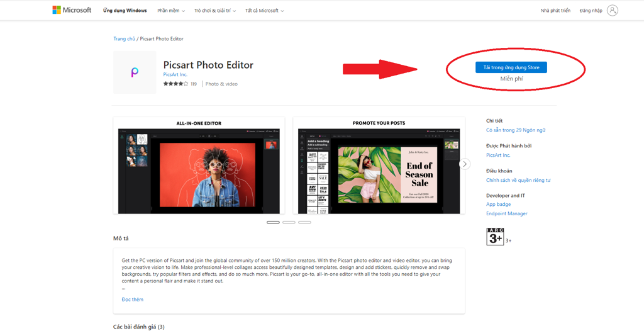Click the star rating for Picsart
The width and height of the screenshot is (644, 333).
[x=175, y=84]
